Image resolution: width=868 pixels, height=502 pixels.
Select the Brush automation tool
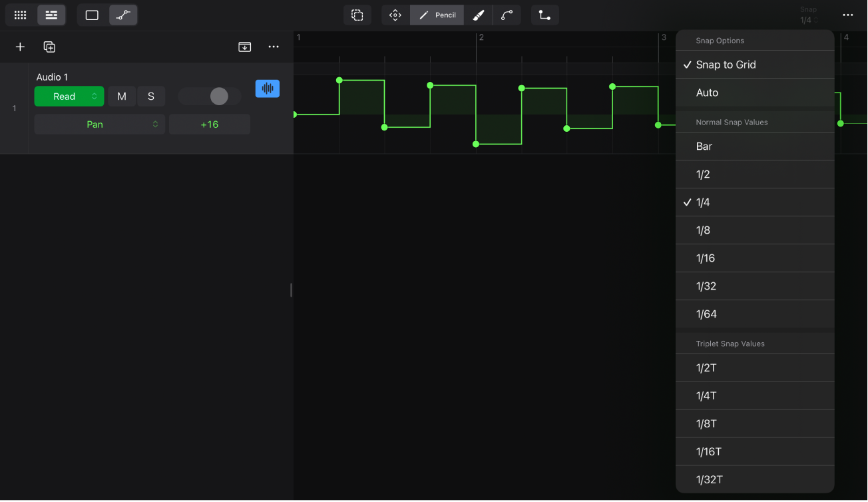(479, 15)
